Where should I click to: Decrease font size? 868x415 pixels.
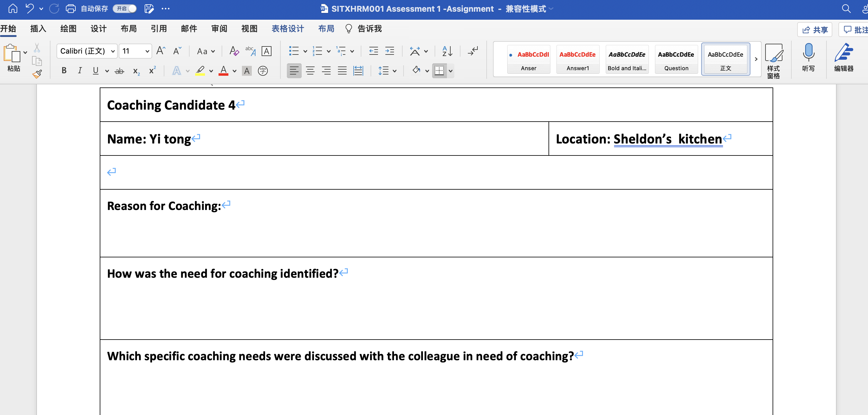tap(177, 51)
